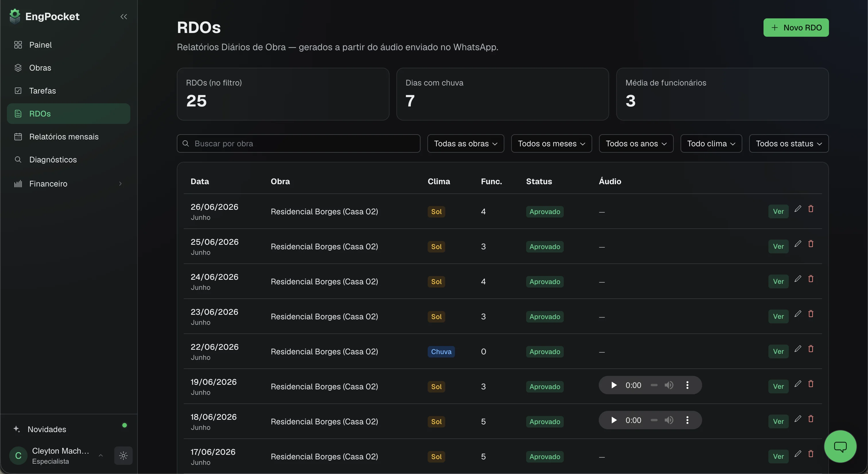Click the Novo RDO button
Screen dimensions: 868x474
(x=796, y=28)
